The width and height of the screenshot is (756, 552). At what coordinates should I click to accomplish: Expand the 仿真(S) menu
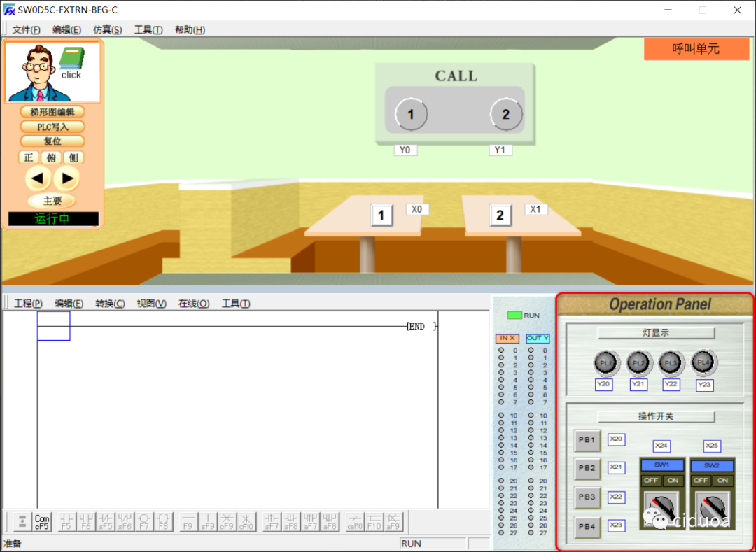pos(107,30)
